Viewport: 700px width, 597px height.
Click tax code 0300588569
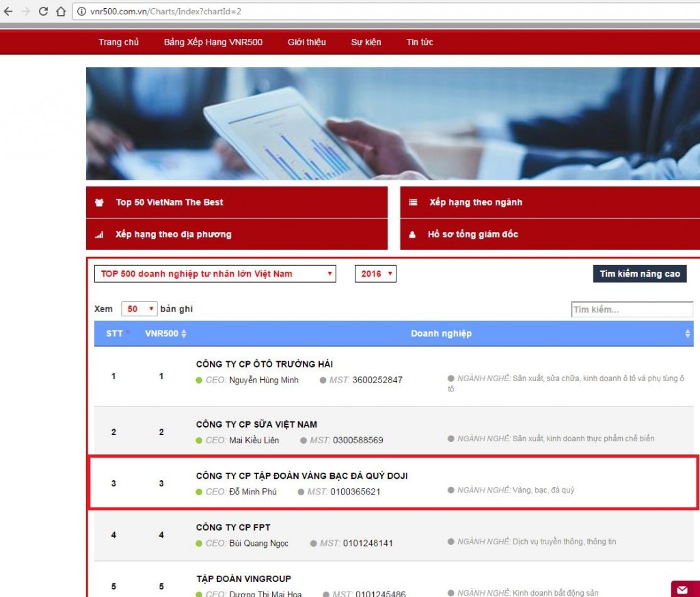tap(358, 441)
